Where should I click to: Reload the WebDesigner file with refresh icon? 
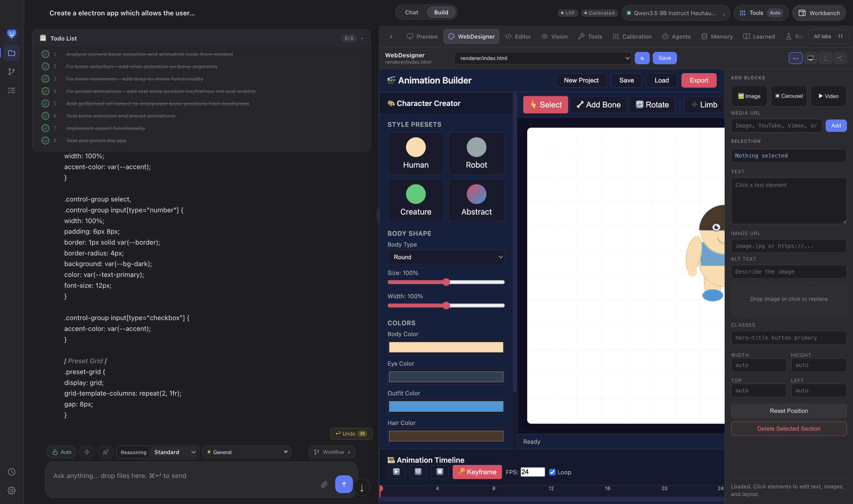point(642,58)
